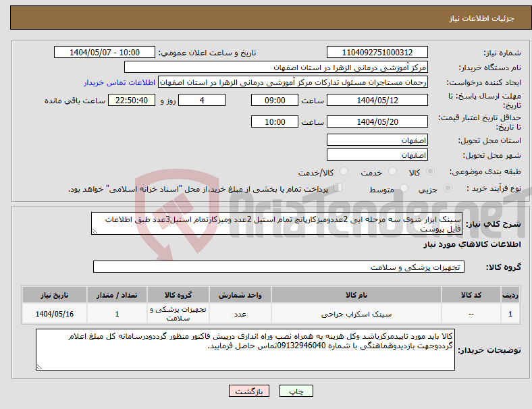Click the ردیف column header

coord(510,295)
